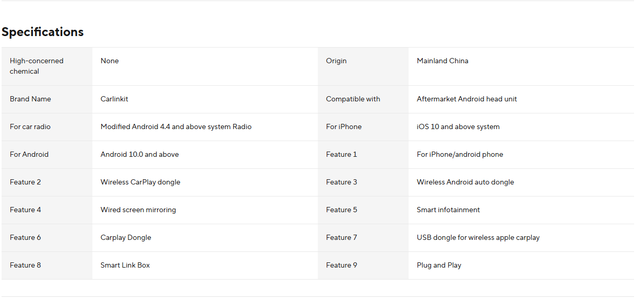Click Modified Android 4.4 radio value
644x300 pixels.
click(176, 126)
